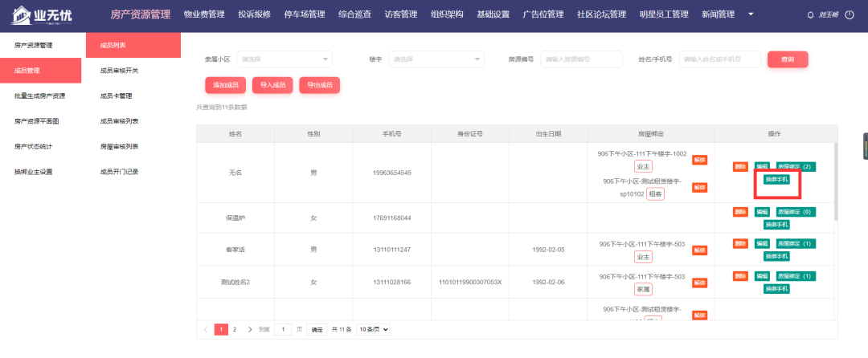Open 广告位管理 in the top menu

click(543, 15)
